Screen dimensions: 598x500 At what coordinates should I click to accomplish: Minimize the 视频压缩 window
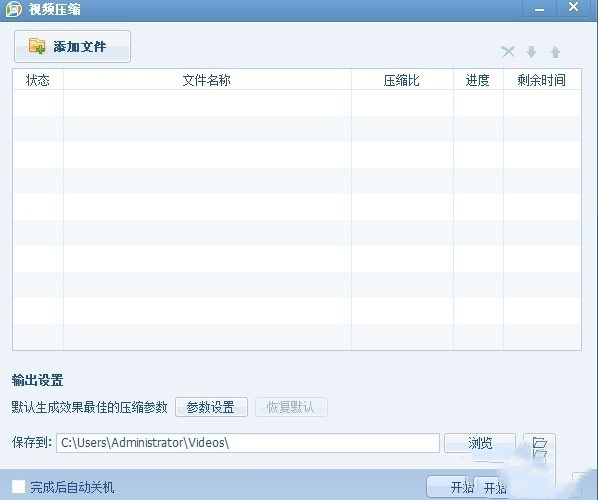539,9
